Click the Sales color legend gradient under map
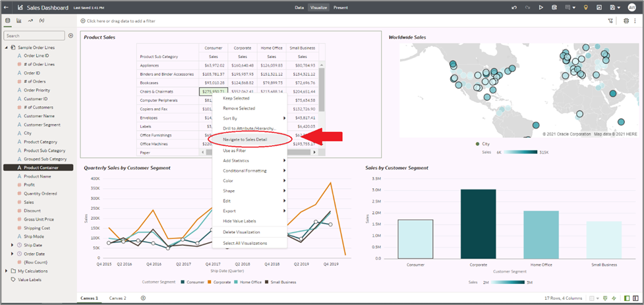 click(x=520, y=152)
